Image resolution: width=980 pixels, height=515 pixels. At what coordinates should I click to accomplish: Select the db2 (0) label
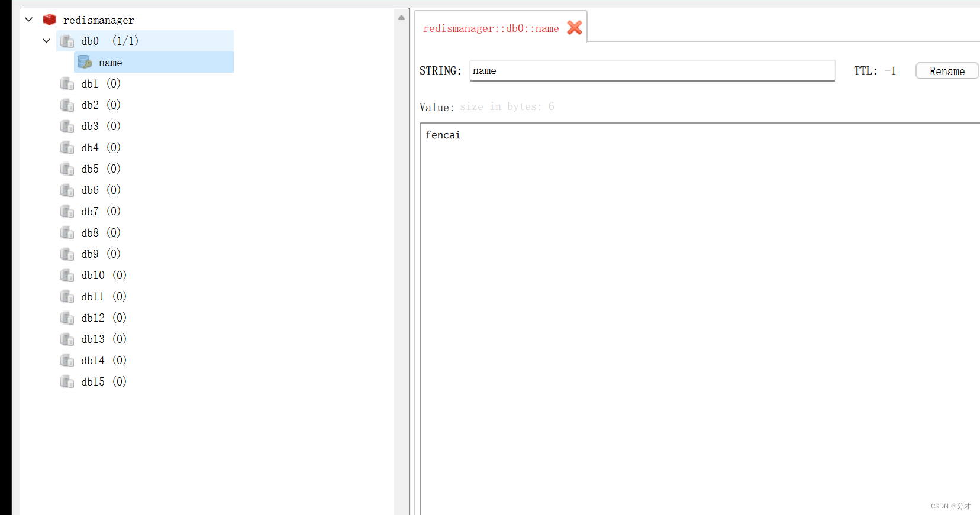pos(101,105)
